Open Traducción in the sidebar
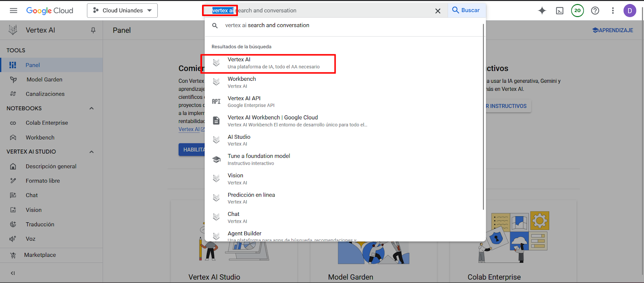The image size is (644, 283). (52, 224)
